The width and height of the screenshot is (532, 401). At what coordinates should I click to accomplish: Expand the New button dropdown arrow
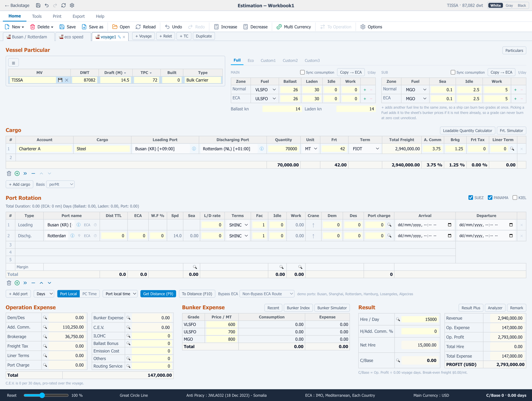23,27
